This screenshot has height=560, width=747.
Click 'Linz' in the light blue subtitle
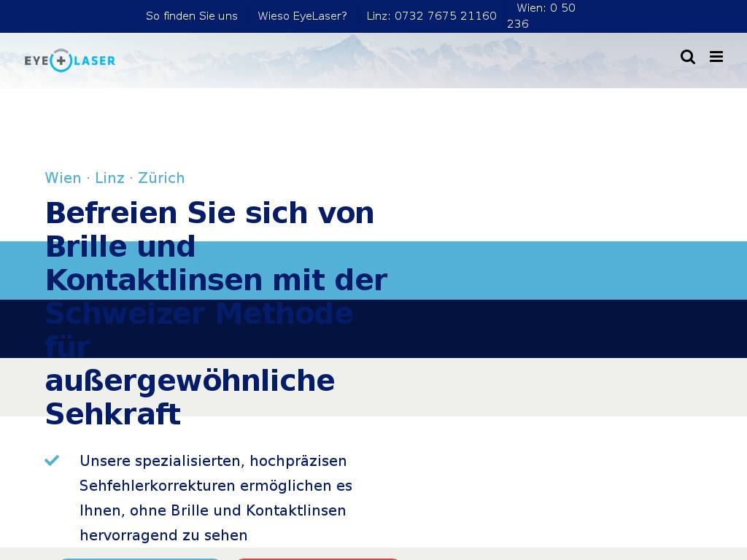pos(109,178)
